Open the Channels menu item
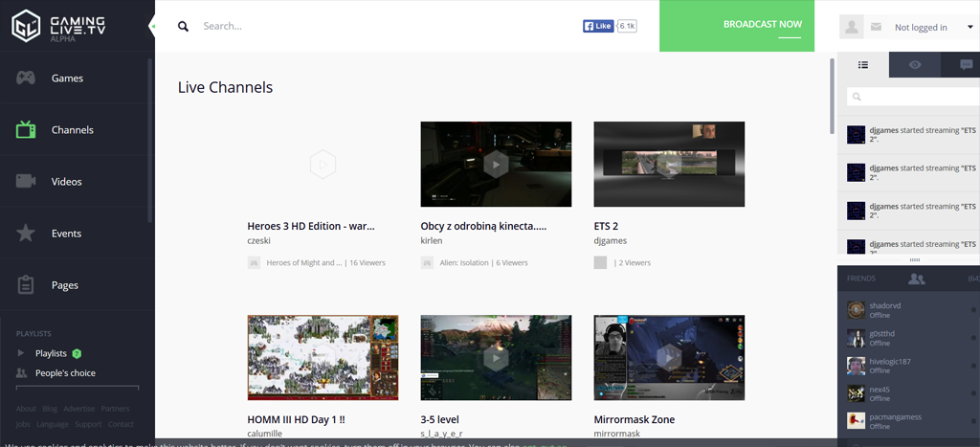The height and width of the screenshot is (447, 980). 73,130
